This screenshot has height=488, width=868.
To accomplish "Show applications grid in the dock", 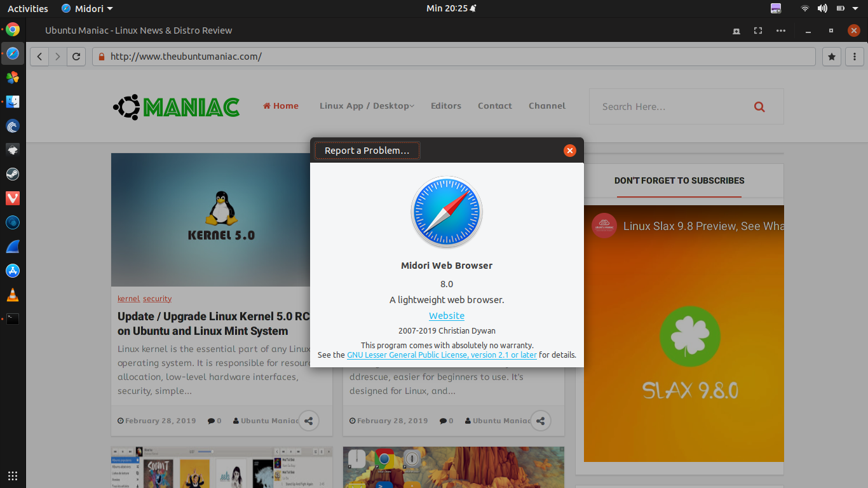I will (13, 475).
